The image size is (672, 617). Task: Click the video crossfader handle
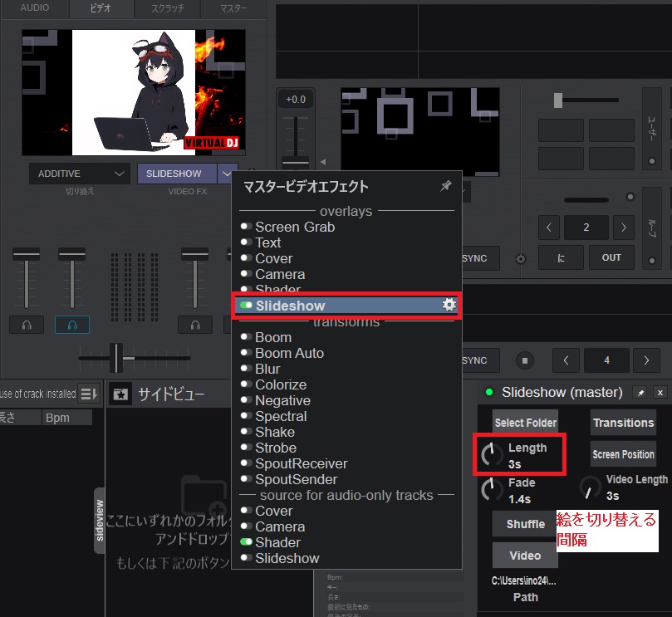click(115, 358)
